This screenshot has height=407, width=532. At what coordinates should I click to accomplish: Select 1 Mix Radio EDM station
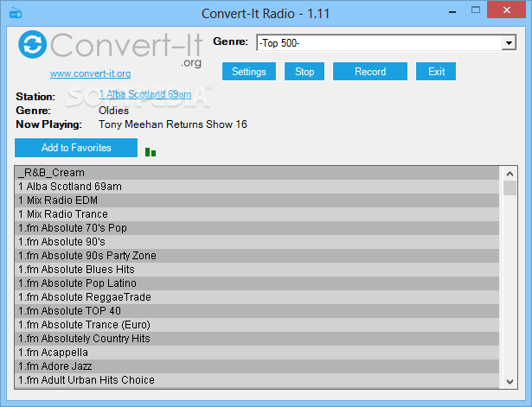coord(257,200)
